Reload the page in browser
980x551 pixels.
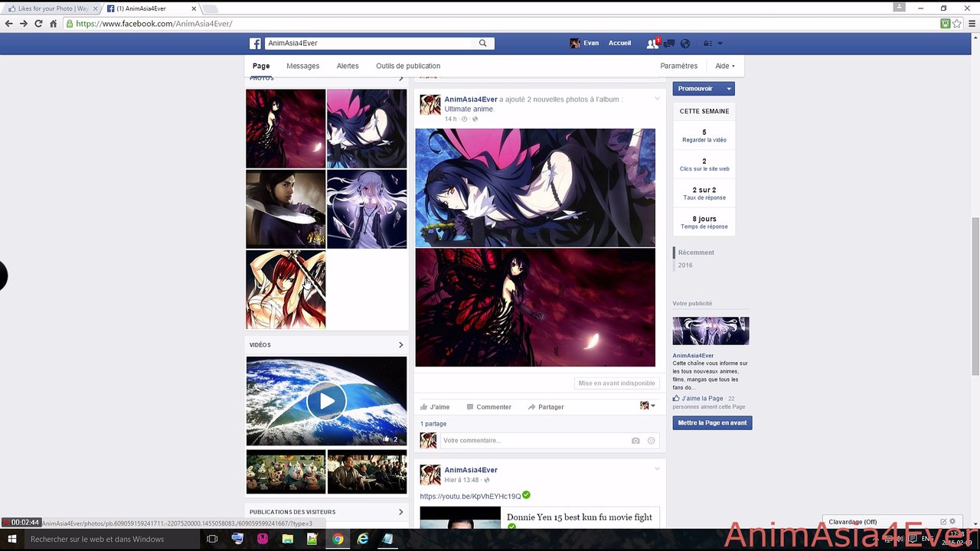[38, 24]
